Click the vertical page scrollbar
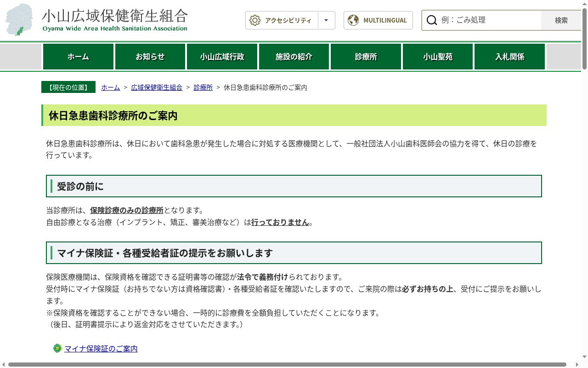Image resolution: width=588 pixels, height=368 pixels. click(x=584, y=39)
